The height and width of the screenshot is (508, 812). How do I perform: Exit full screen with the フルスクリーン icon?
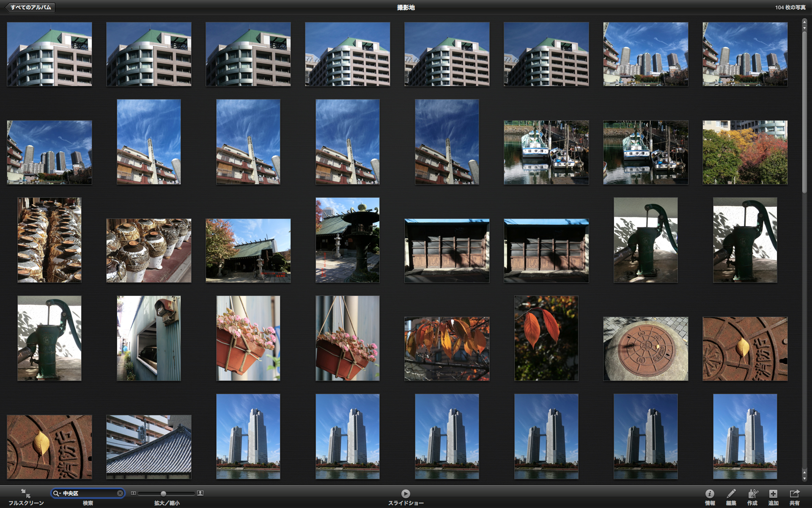click(x=25, y=494)
